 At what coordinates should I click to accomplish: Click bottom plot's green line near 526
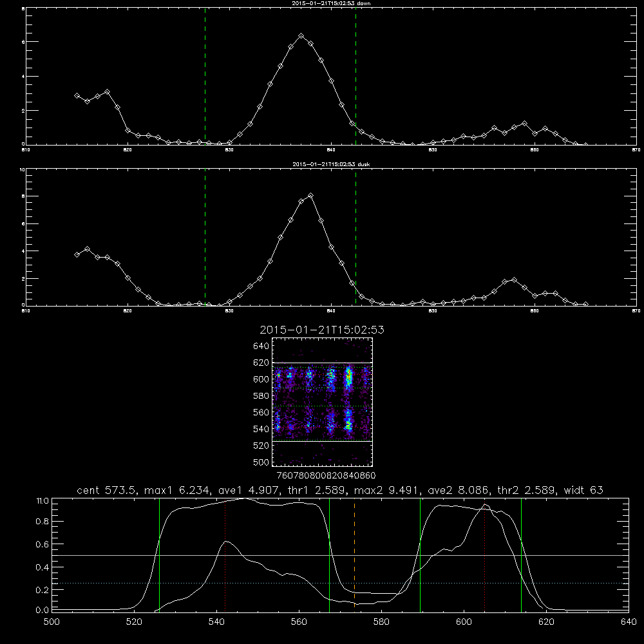click(159, 554)
